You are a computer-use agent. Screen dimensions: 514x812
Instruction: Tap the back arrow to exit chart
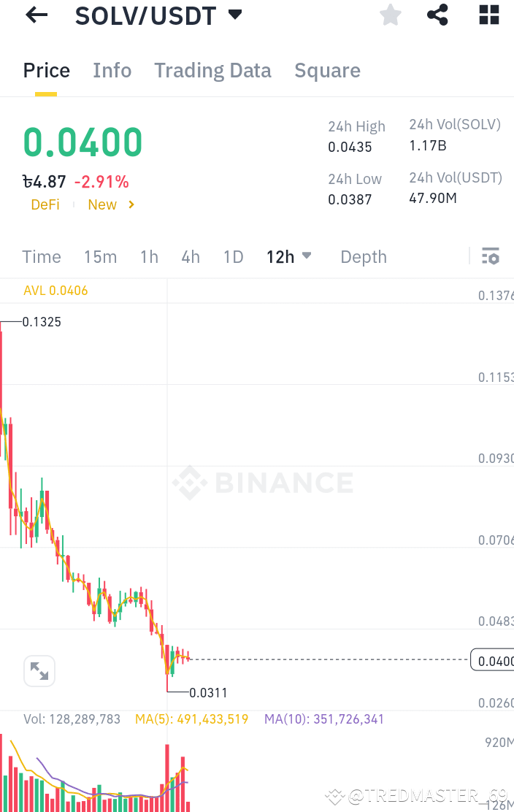click(35, 15)
